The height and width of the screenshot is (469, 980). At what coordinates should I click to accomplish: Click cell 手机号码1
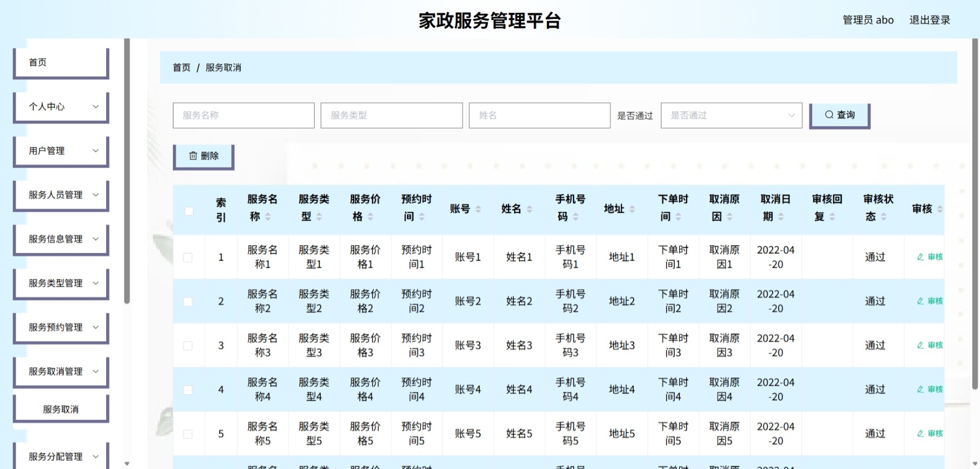[x=570, y=257]
